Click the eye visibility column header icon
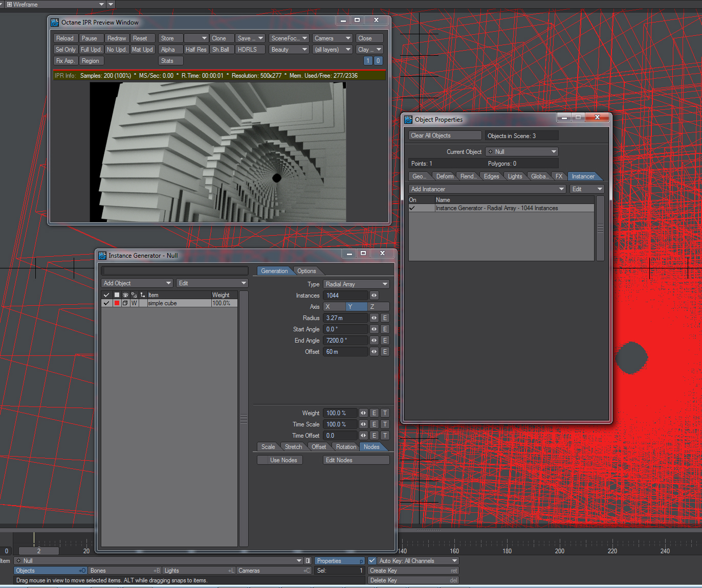Screen dimensions: 702x588 (125, 295)
